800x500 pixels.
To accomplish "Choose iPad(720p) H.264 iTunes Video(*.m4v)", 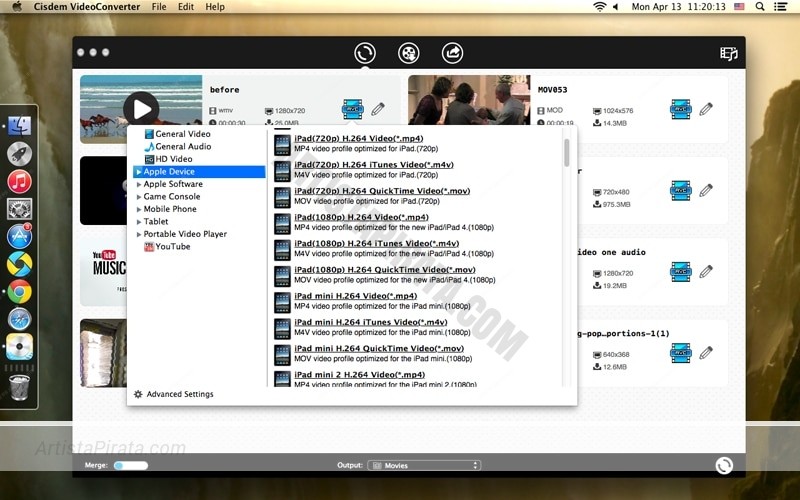I will pyautogui.click(x=374, y=164).
